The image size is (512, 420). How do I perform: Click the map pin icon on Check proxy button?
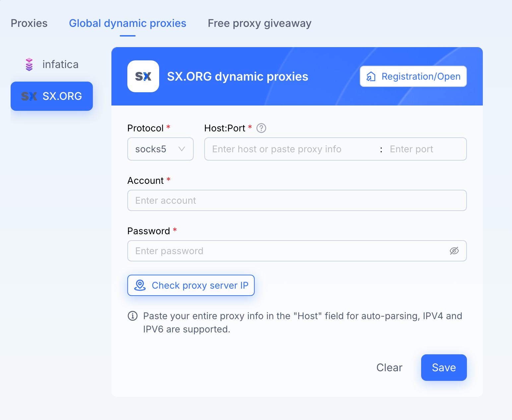pyautogui.click(x=140, y=285)
